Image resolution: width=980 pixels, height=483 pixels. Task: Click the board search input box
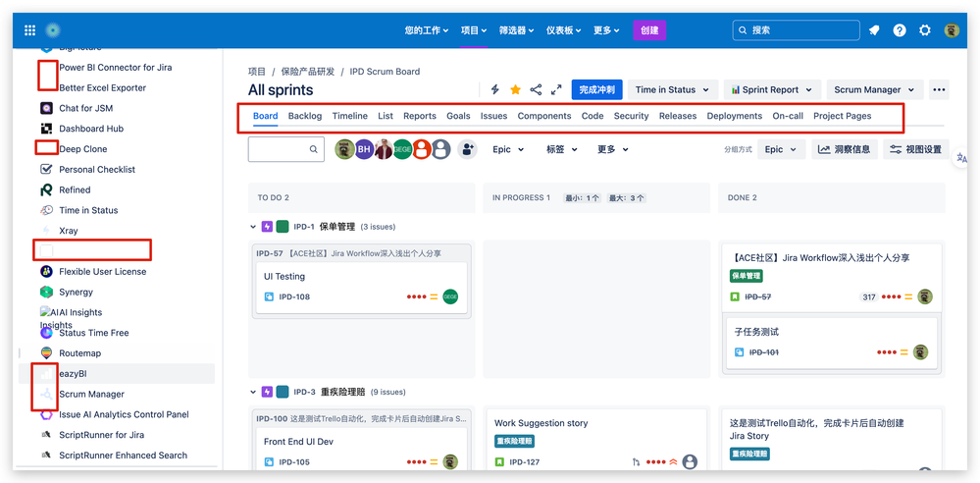[286, 149]
